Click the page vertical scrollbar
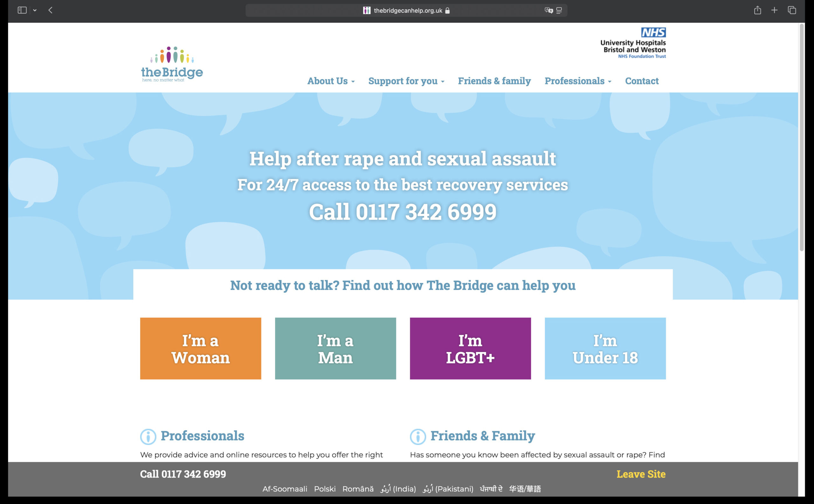The image size is (814, 504). pos(802,137)
